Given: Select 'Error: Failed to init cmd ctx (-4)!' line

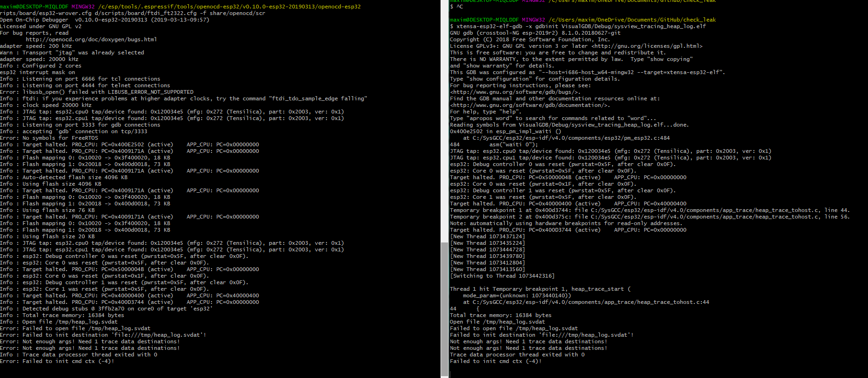Looking at the screenshot, I should [x=57, y=361].
